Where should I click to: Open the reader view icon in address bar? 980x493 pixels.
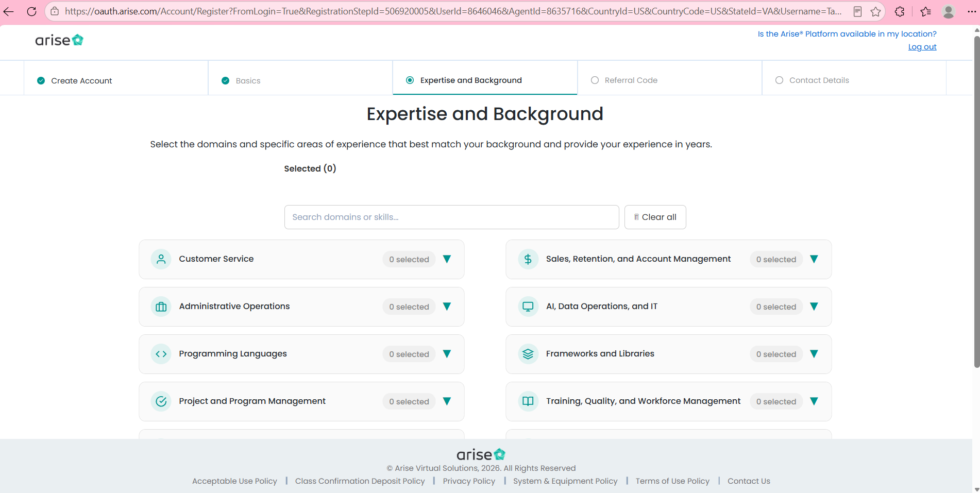pos(857,11)
